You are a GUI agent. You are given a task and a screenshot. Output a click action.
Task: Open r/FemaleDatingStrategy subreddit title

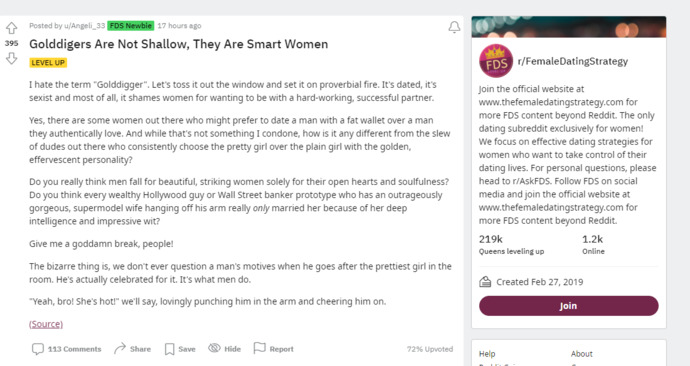[573, 61]
